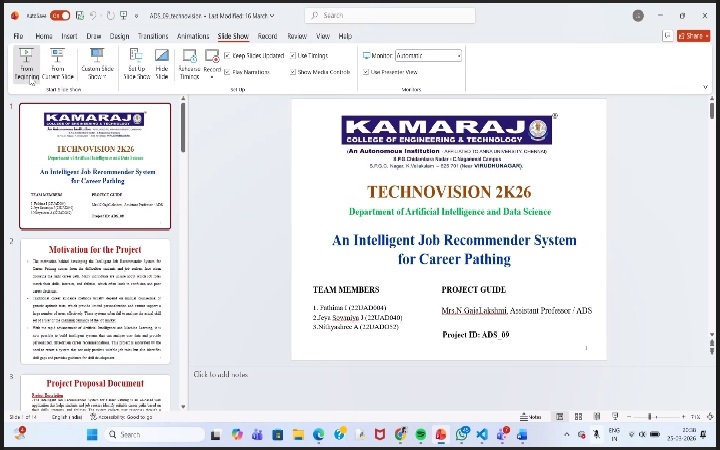720x450 pixels.
Task: Open File Explorer from taskbar
Action: 298,434
